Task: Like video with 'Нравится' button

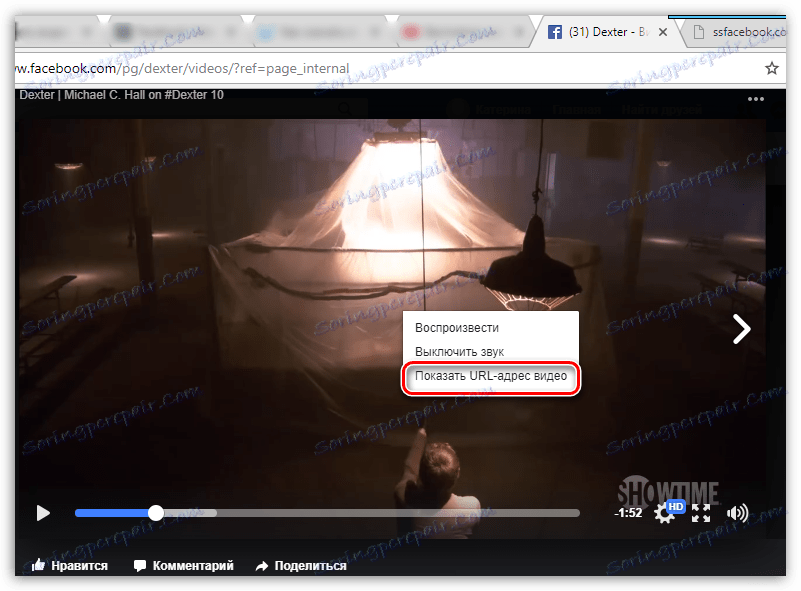Action: point(70,565)
